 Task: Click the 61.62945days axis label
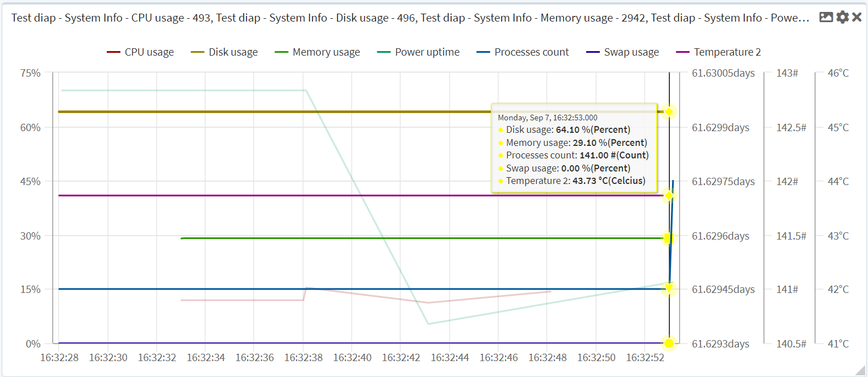[723, 290]
